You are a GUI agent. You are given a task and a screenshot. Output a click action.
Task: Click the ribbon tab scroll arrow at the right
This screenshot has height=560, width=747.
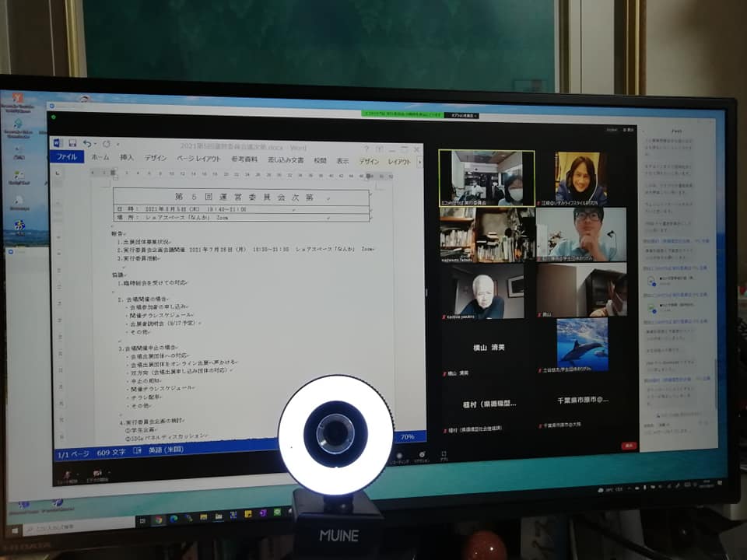(419, 163)
